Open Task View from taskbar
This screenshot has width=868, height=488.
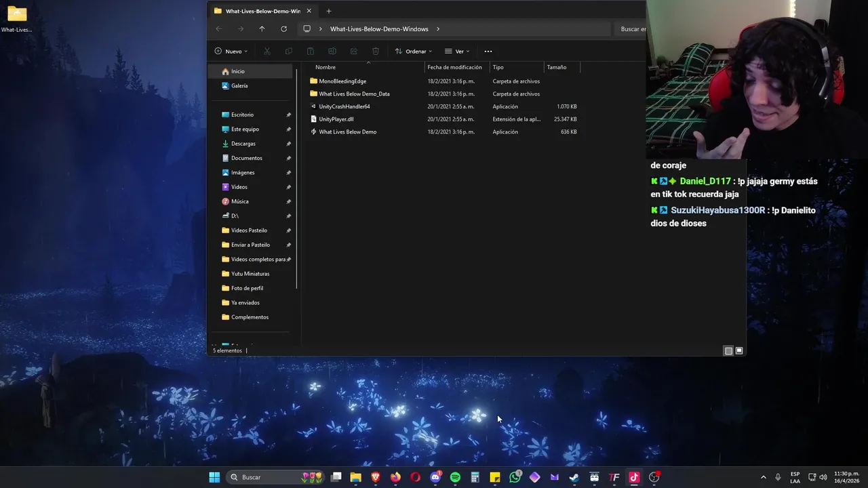(x=336, y=477)
